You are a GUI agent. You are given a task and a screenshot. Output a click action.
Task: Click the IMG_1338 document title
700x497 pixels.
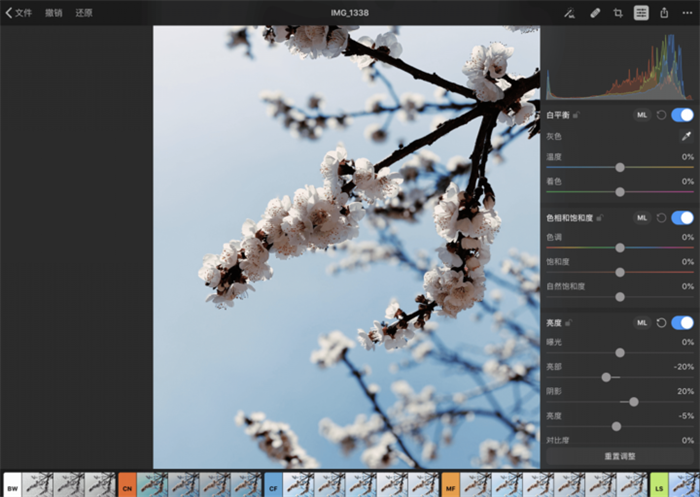pyautogui.click(x=350, y=13)
